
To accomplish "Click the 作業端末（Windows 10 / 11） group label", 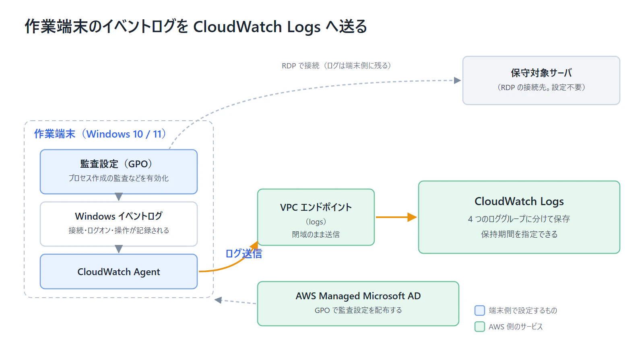I will tap(100, 134).
